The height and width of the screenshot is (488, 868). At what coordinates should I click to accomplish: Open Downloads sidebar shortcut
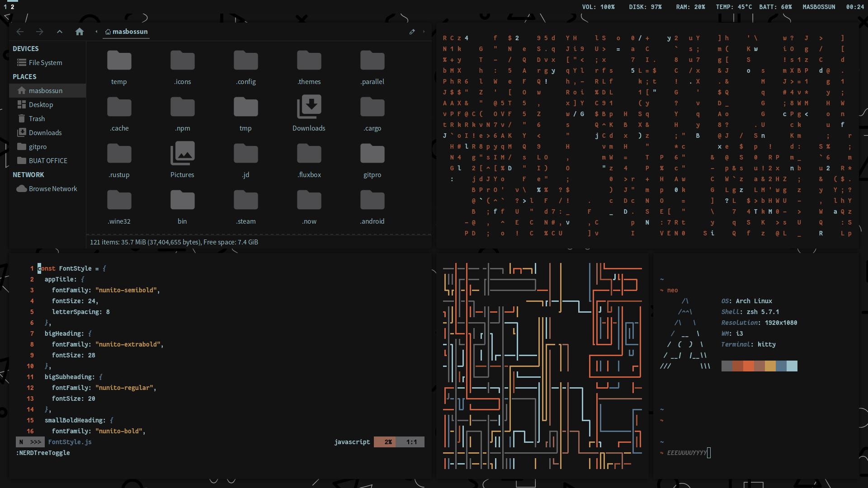coord(47,133)
